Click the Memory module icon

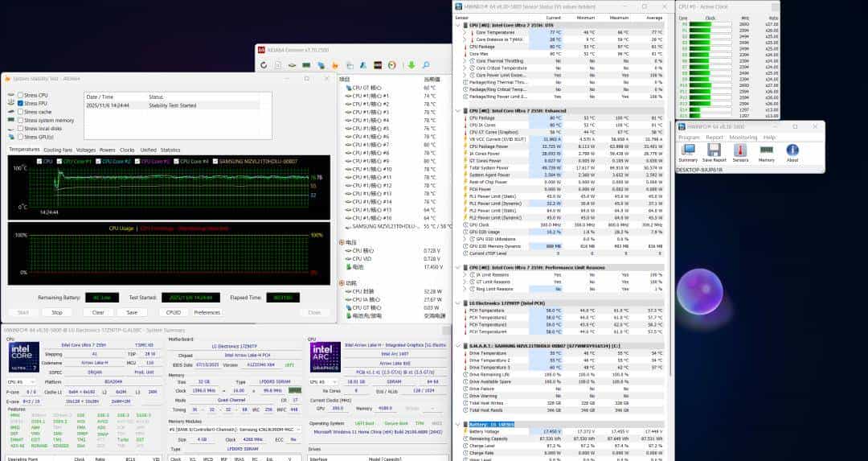click(766, 150)
